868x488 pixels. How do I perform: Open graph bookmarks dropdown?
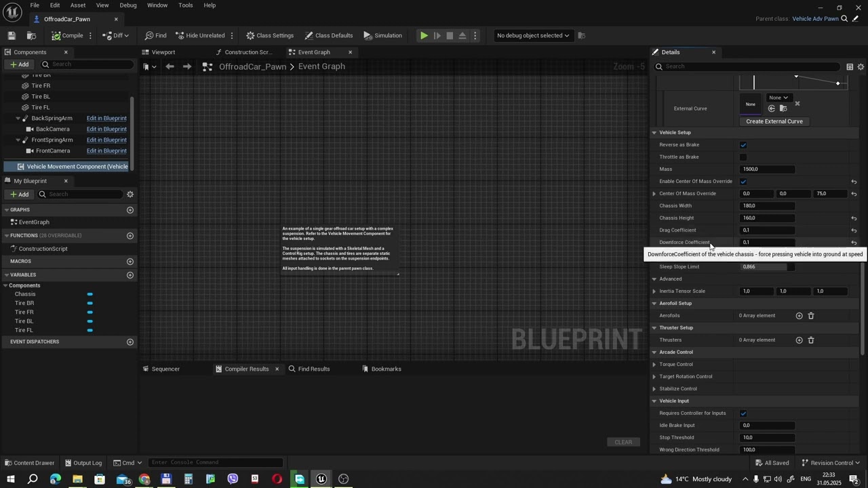coord(150,66)
